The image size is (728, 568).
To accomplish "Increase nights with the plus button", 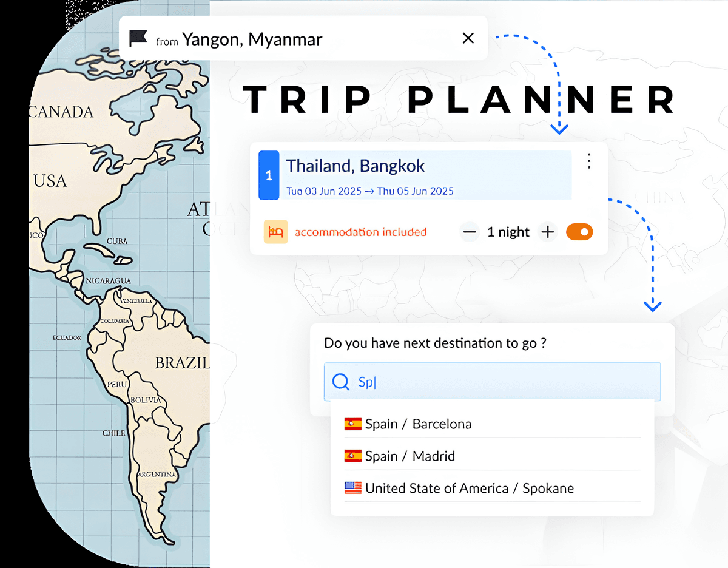I will coord(548,232).
